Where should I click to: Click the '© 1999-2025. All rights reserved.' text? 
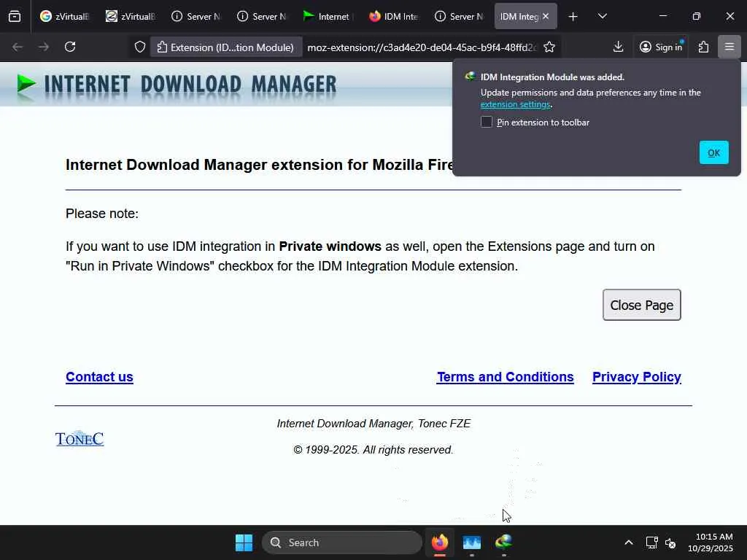point(373,449)
